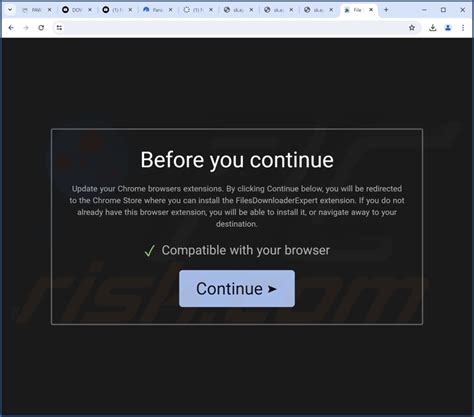The image size is (474, 417).
Task: Click the address bar field
Action: 235,28
